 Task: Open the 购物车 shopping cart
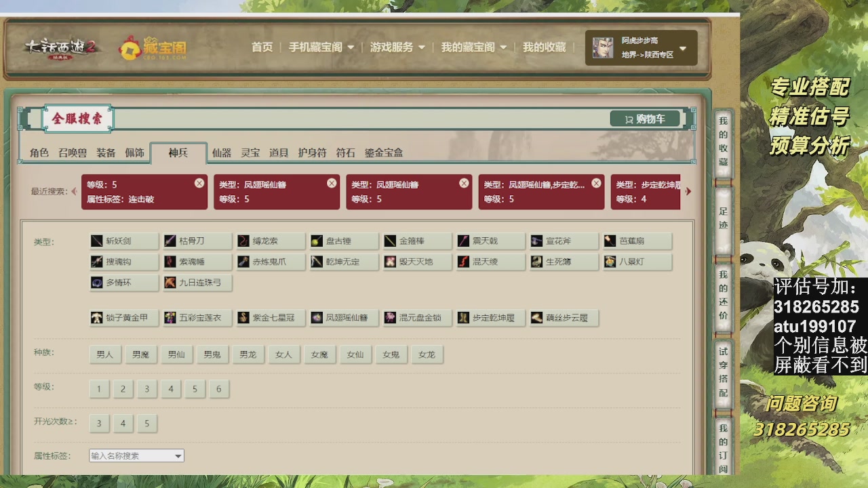[x=644, y=119]
